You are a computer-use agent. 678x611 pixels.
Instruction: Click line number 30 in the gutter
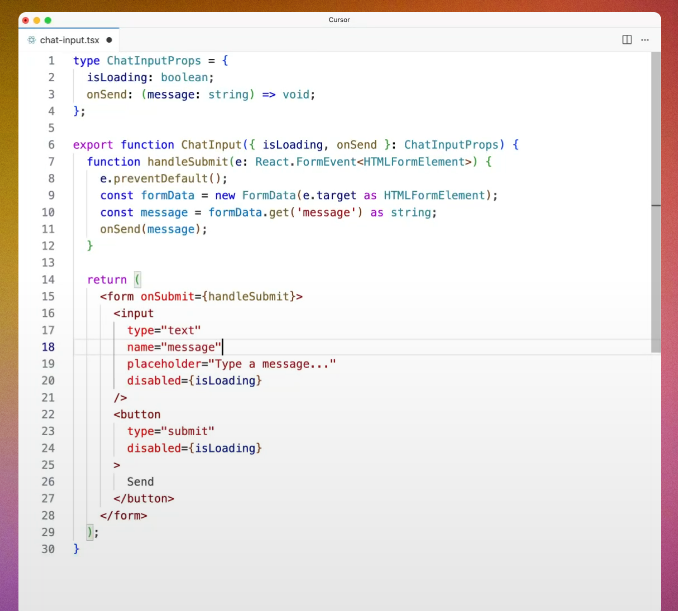(48, 549)
